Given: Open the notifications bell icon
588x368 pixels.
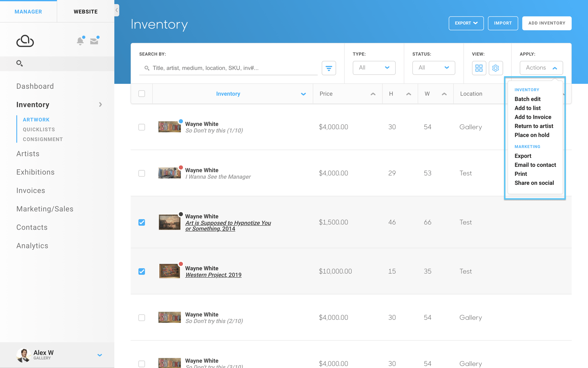Looking at the screenshot, I should [80, 41].
